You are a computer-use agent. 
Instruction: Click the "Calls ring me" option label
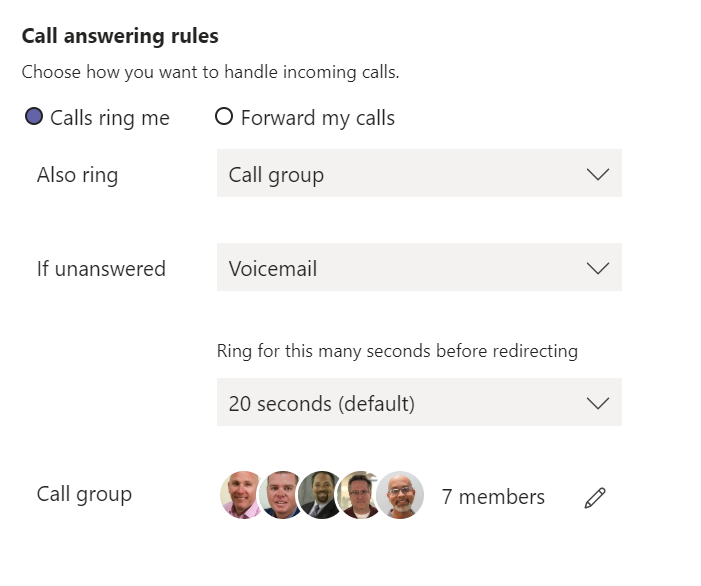coord(110,118)
